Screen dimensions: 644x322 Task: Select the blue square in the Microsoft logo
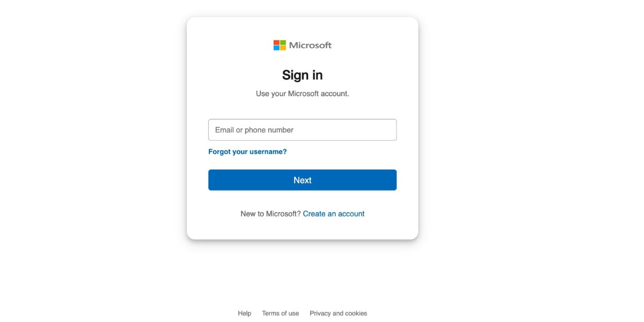(x=276, y=48)
